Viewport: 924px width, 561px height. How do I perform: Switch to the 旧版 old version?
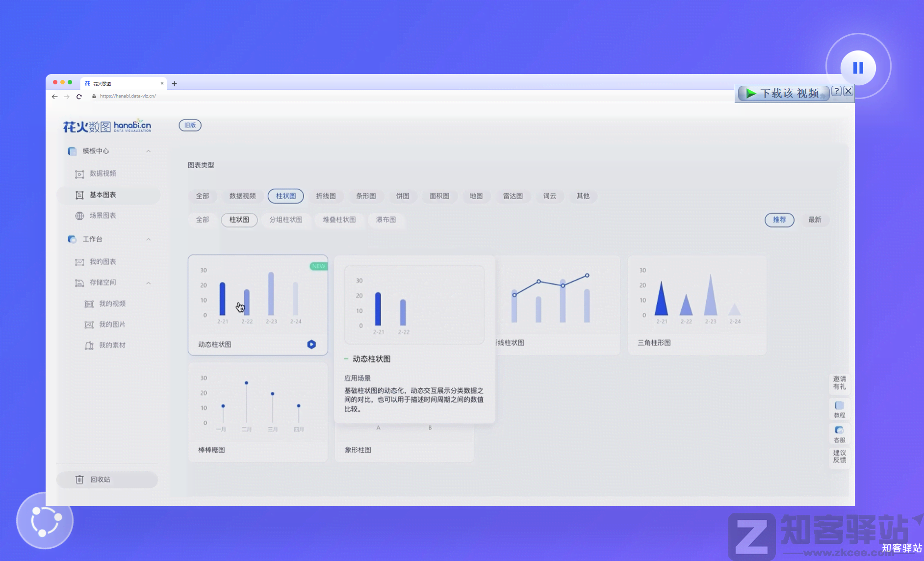pos(190,126)
